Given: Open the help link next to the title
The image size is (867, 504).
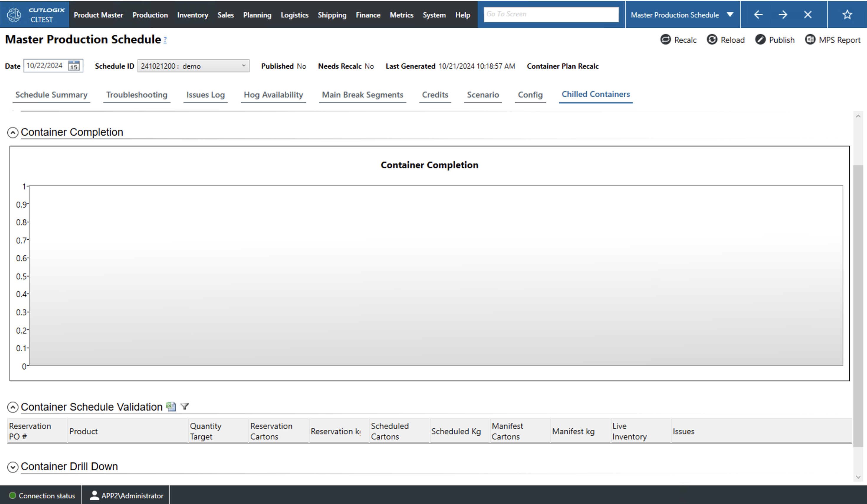Looking at the screenshot, I should click(x=165, y=40).
